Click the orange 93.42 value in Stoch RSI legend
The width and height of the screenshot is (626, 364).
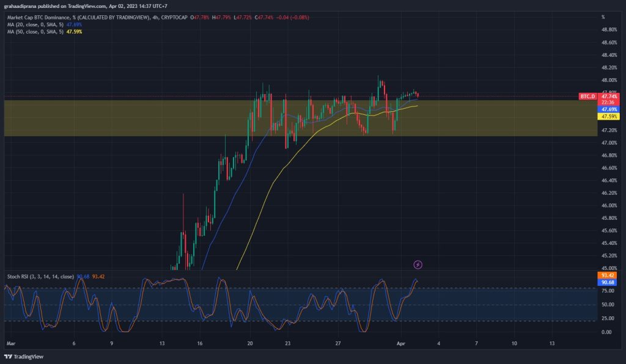(98, 276)
